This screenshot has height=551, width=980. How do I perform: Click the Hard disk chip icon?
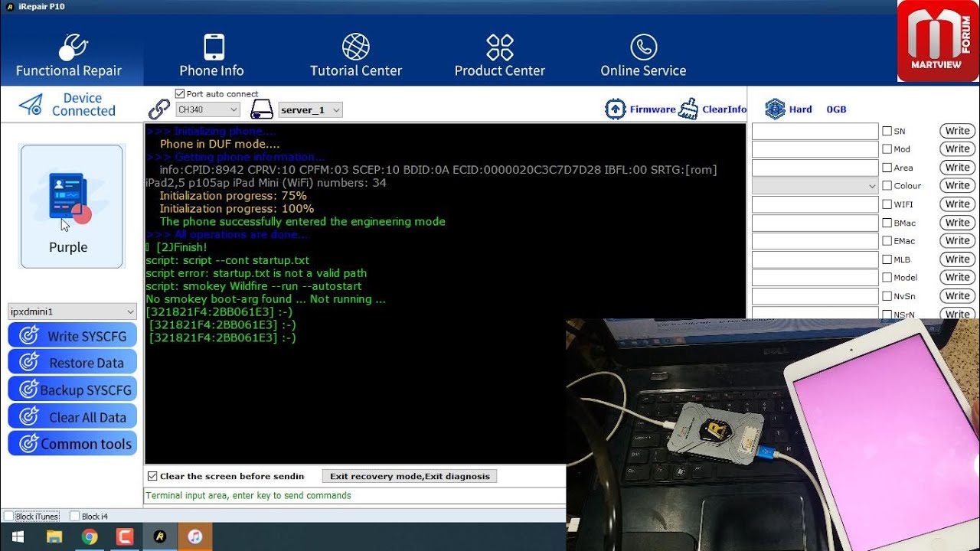click(775, 109)
